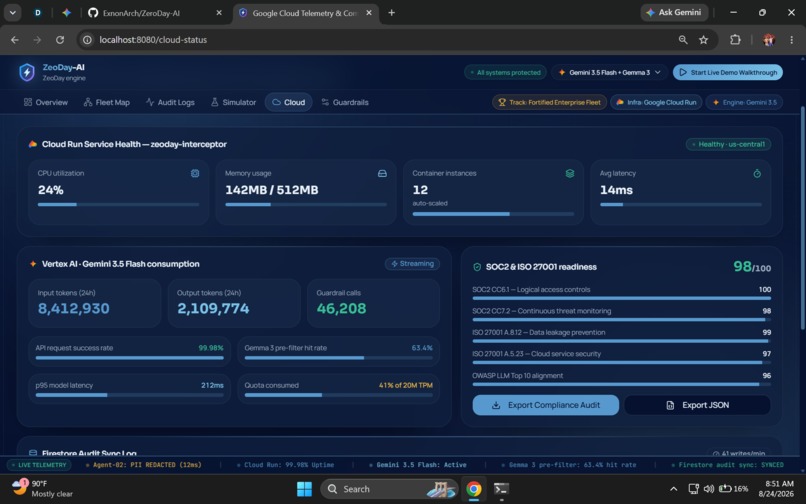Reload the page with the refresh icon

pyautogui.click(x=60, y=40)
